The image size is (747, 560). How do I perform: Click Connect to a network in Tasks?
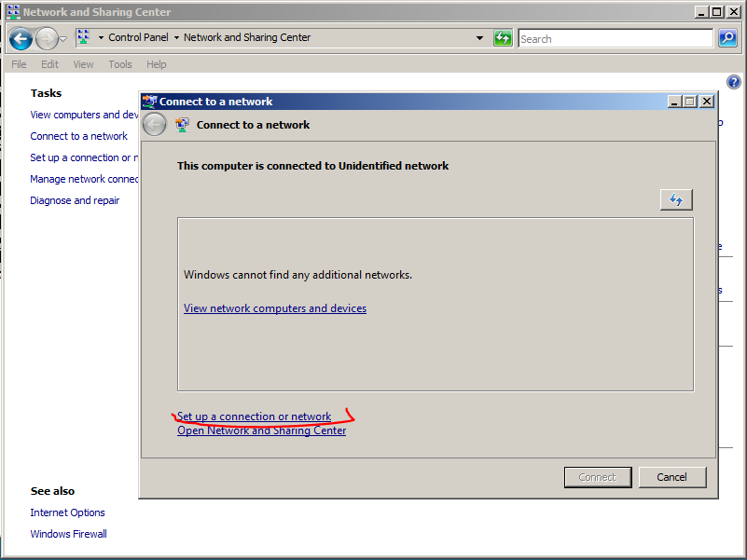[x=78, y=136]
